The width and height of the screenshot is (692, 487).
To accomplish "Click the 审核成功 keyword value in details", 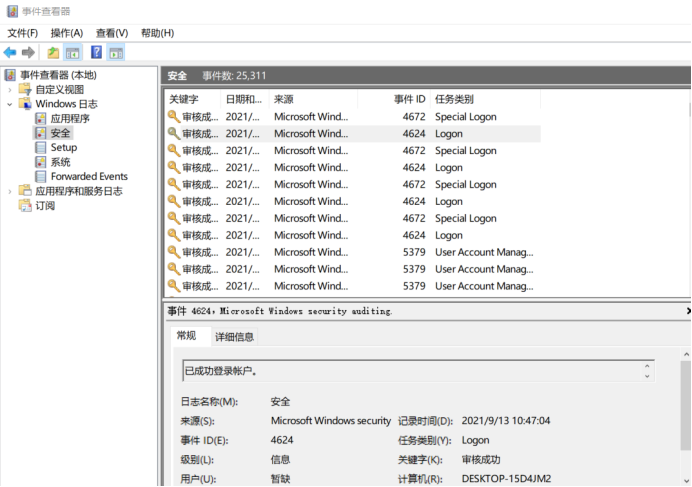I will [481, 460].
